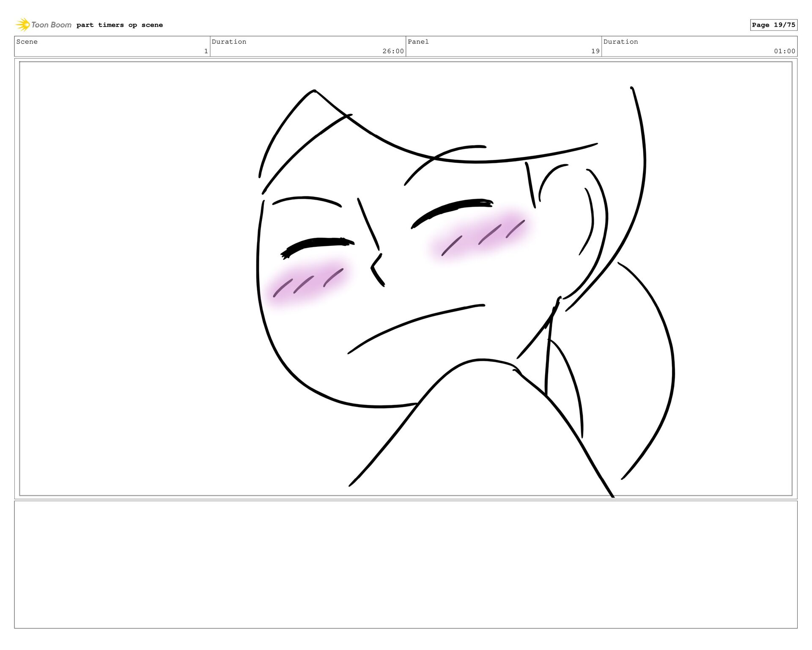The width and height of the screenshot is (812, 650).
Task: Click the scene duration value '26:00'
Action: (393, 51)
